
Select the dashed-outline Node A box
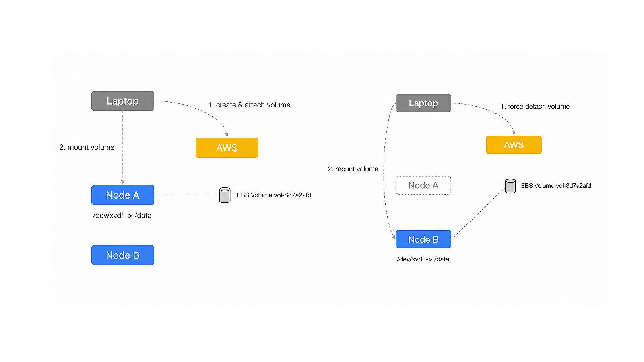[423, 185]
